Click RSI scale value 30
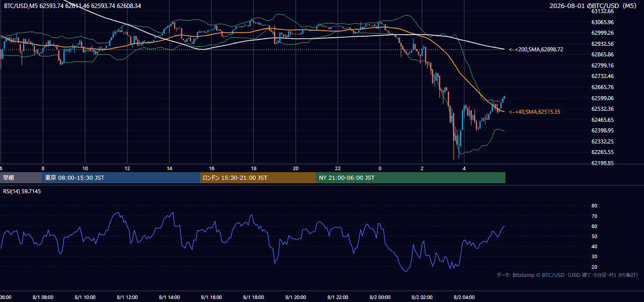Viewport: 644px width, 302px height. [x=594, y=257]
